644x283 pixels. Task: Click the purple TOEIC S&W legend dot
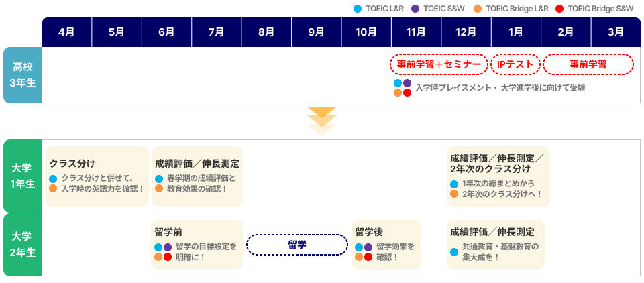pyautogui.click(x=415, y=9)
